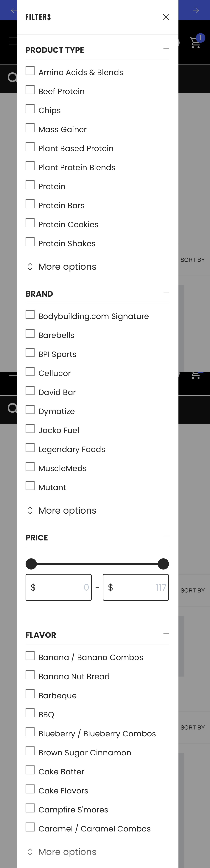Image resolution: width=210 pixels, height=868 pixels.
Task: Click the search magnifier icon
Action: point(13,78)
